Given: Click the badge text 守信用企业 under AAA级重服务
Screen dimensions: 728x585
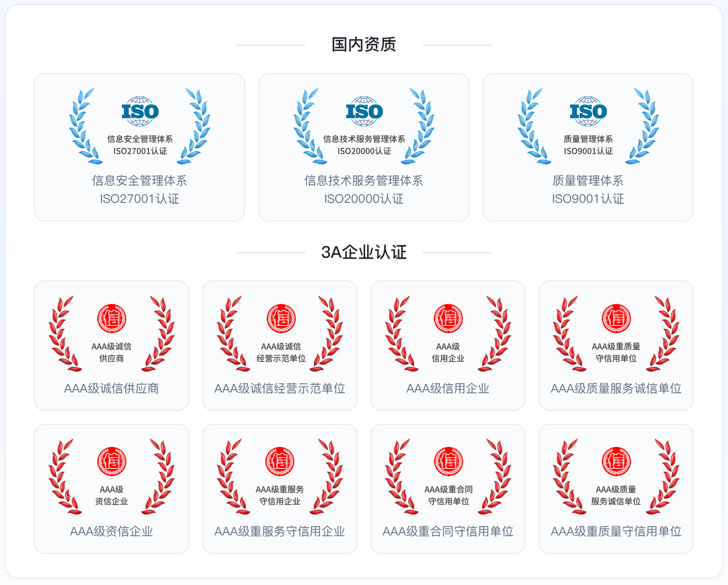Looking at the screenshot, I should click(280, 502).
